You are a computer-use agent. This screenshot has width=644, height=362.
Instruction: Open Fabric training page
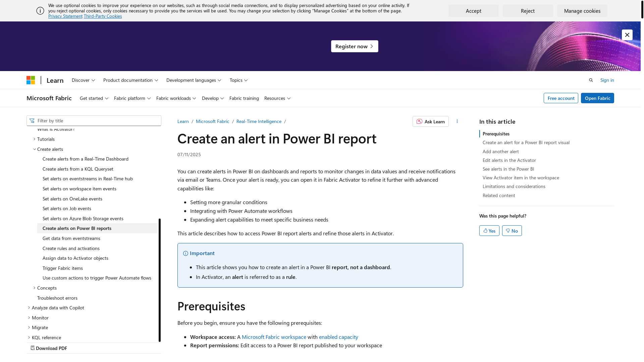(x=244, y=98)
